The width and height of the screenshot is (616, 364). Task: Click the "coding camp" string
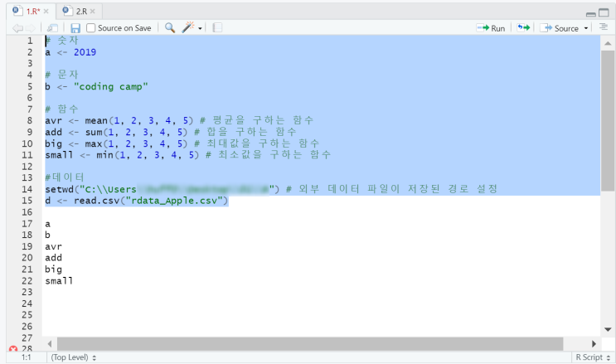point(111,86)
